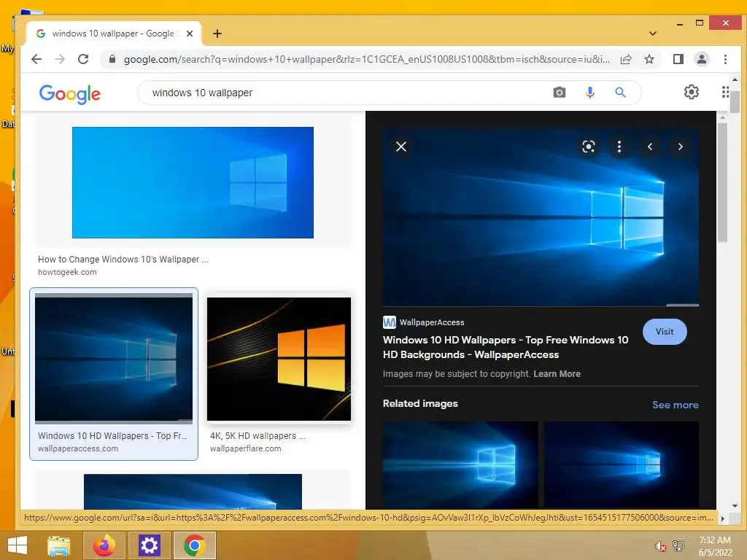Viewport: 747px width, 560px height.
Task: Select the windows 10 wallpaper tab
Action: [113, 34]
